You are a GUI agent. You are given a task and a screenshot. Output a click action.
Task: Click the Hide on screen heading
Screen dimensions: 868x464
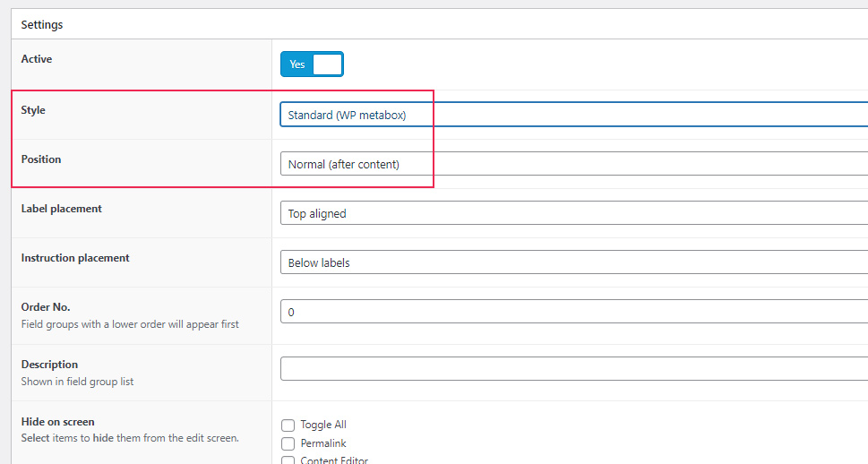tap(57, 422)
